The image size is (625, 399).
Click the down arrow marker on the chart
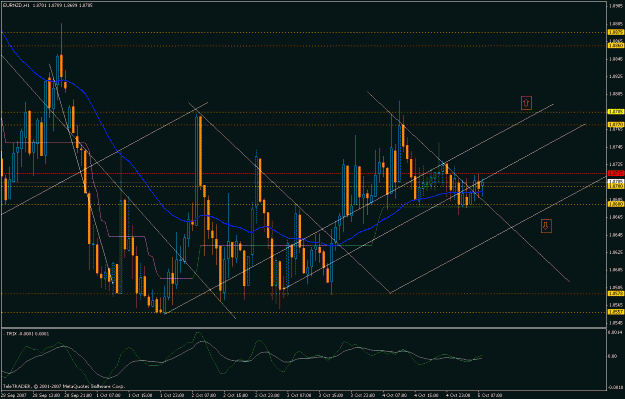pos(546,226)
